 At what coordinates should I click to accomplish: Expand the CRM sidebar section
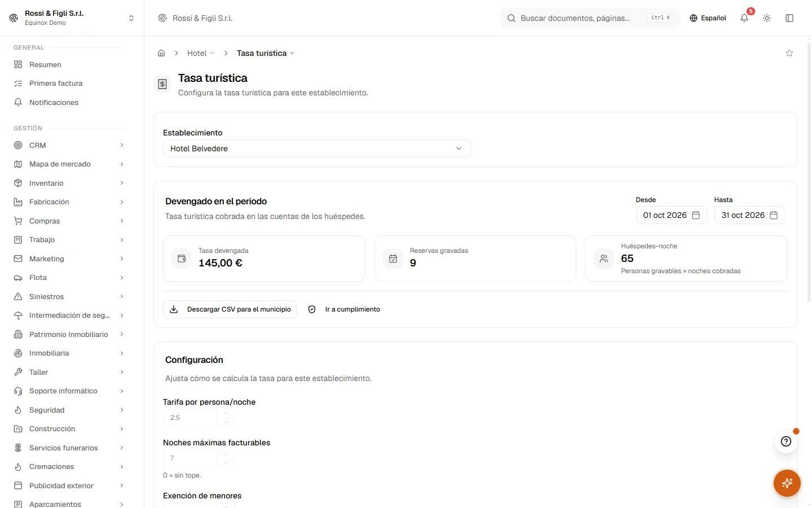click(x=122, y=145)
